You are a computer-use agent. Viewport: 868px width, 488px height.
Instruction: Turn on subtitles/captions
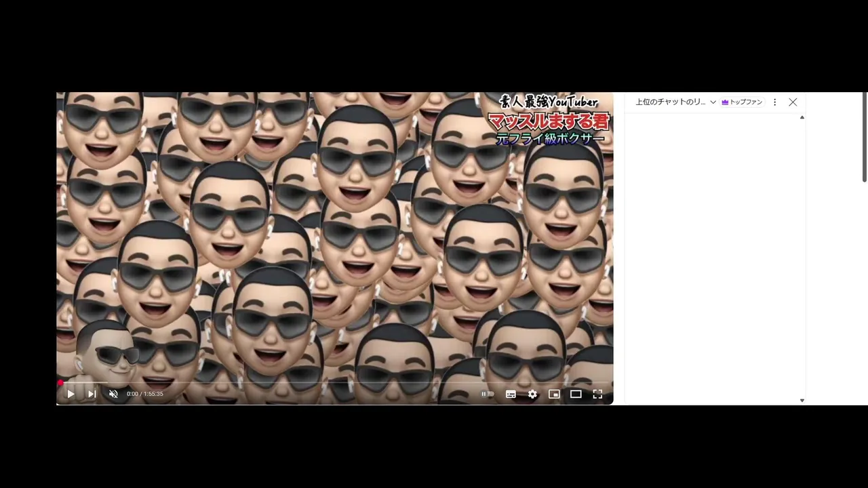tap(511, 394)
